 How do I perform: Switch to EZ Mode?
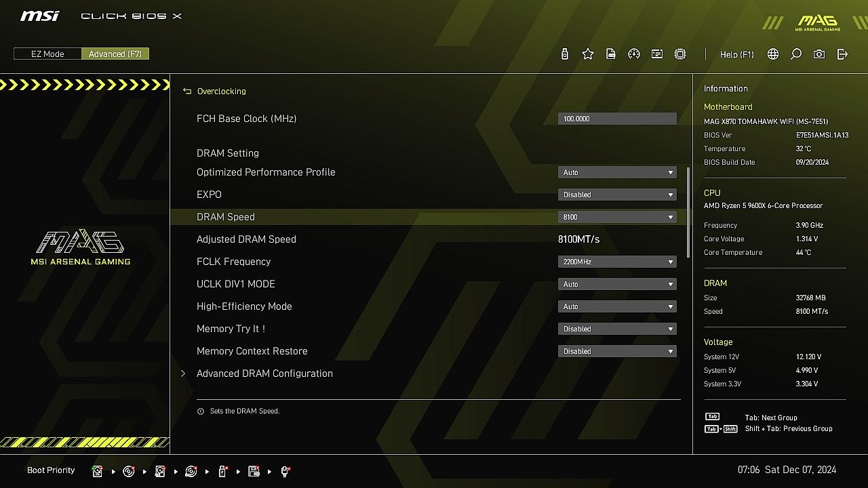click(47, 54)
